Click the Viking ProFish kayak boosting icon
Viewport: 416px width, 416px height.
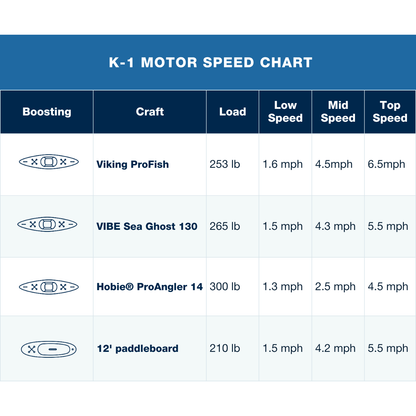49,162
